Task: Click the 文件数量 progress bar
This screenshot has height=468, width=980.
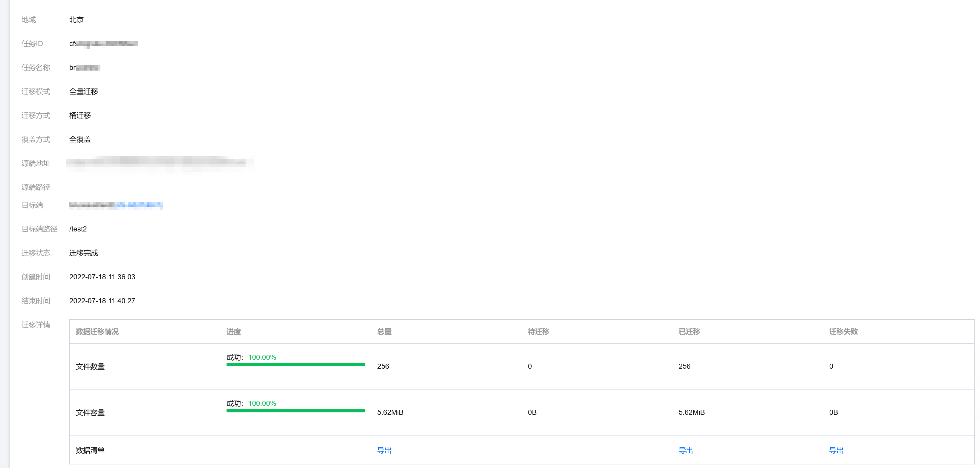Action: (x=295, y=365)
